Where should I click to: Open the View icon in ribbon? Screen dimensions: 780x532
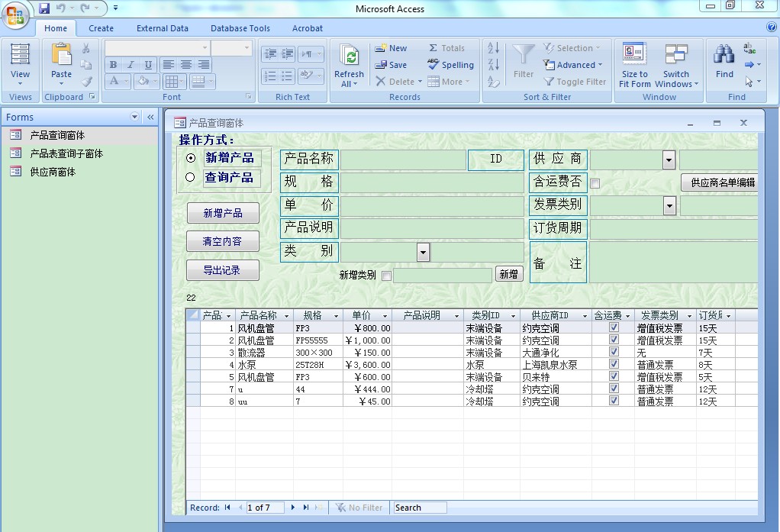pyautogui.click(x=21, y=56)
